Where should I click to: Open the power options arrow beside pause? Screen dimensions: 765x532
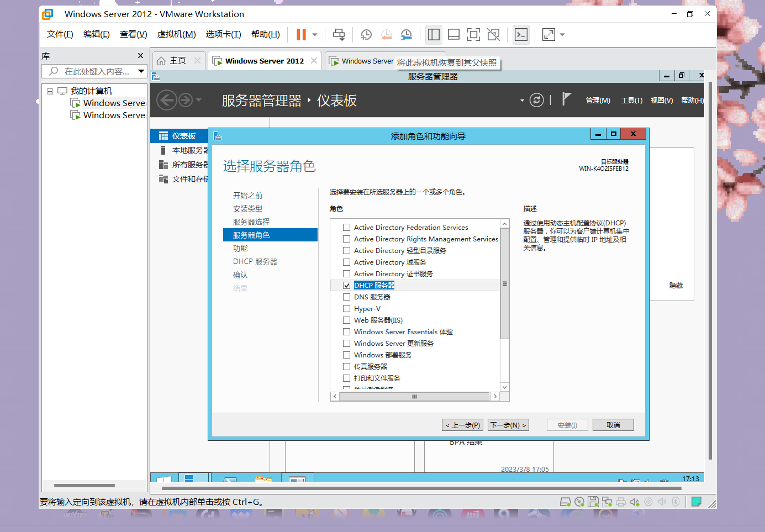pos(315,34)
